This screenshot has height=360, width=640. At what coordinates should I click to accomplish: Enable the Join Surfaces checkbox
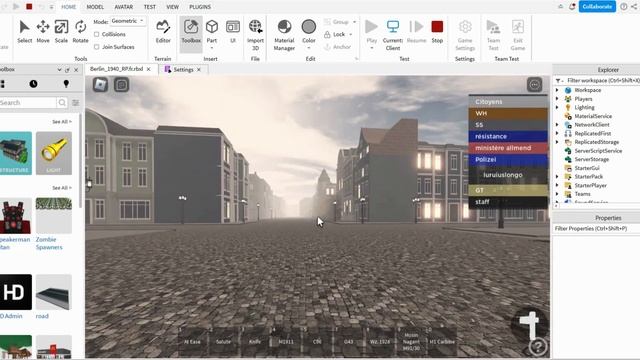tap(97, 47)
